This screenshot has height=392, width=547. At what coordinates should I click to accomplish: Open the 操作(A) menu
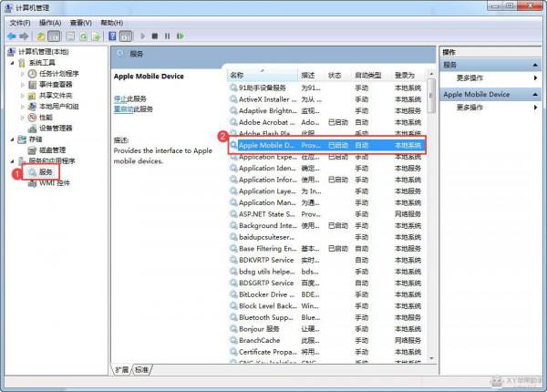[x=49, y=22]
